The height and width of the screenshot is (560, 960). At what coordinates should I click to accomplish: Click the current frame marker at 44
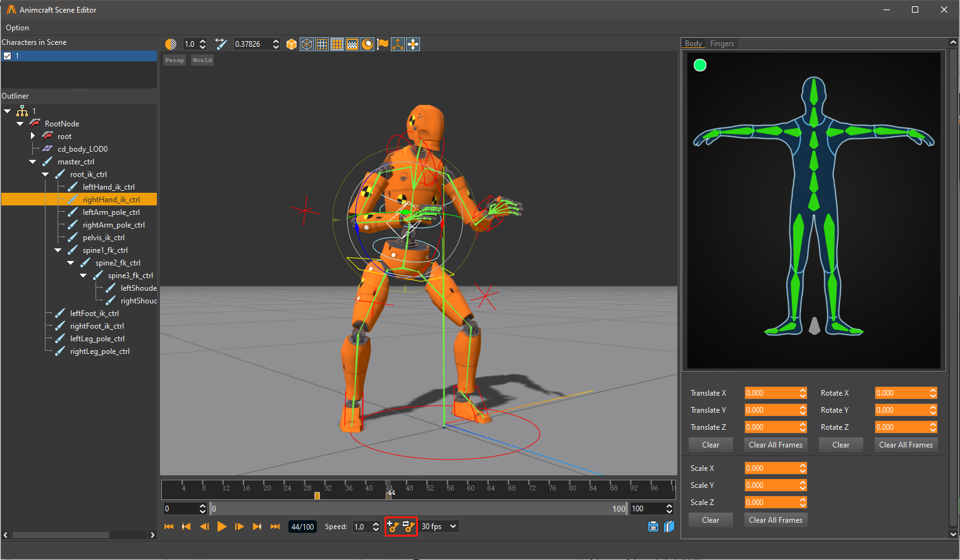tap(389, 490)
